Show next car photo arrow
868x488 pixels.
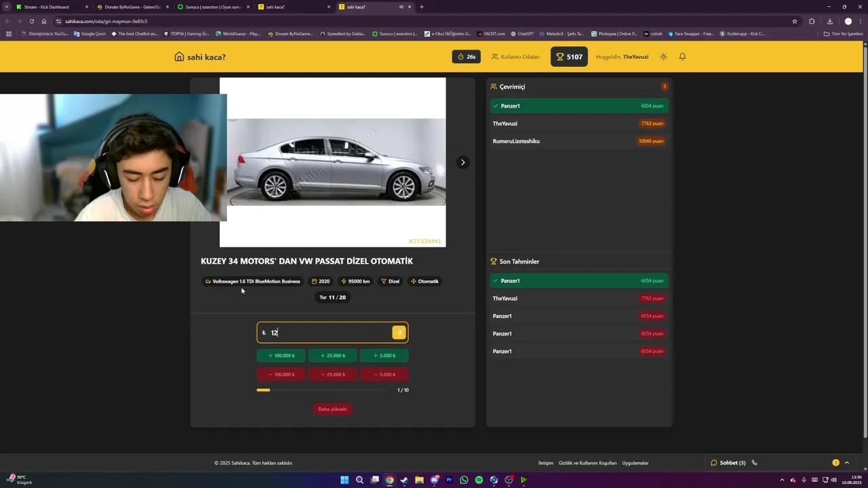click(462, 162)
